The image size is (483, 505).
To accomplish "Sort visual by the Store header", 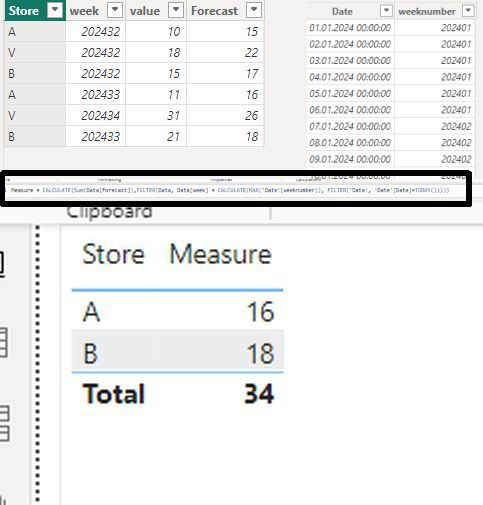I will pos(113,254).
